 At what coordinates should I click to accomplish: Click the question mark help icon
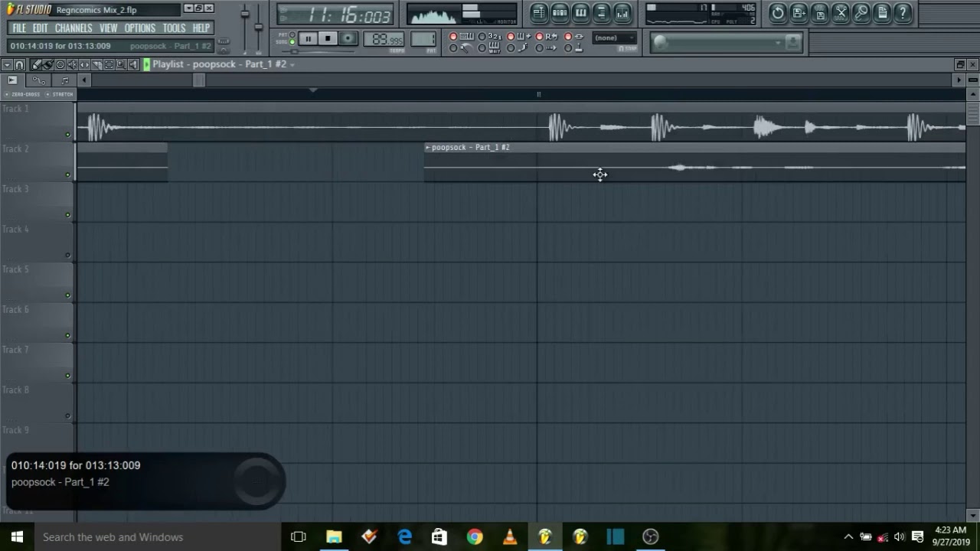(x=903, y=12)
